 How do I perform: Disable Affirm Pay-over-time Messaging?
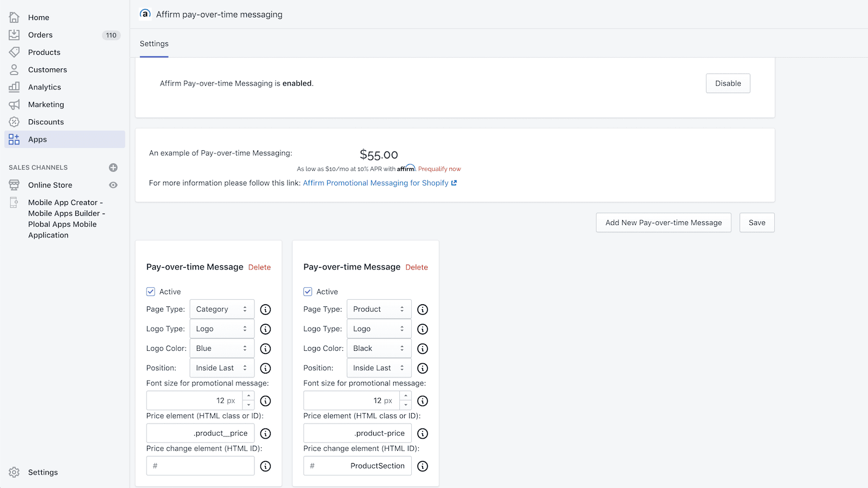[727, 83]
